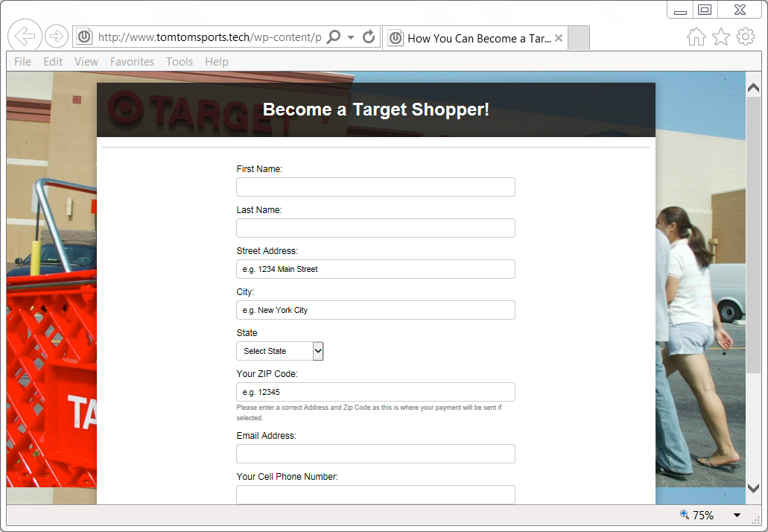Refresh the page with the reload icon
The height and width of the screenshot is (532, 768).
point(369,37)
